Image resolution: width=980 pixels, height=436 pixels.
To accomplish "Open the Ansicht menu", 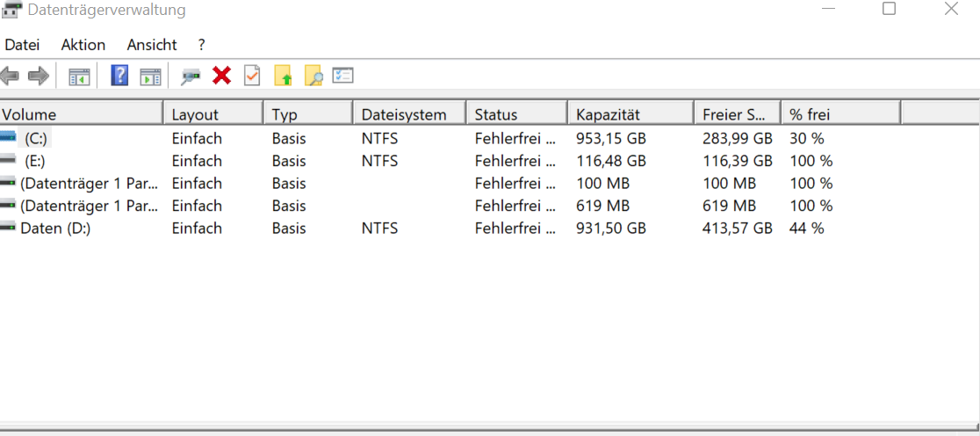I will coord(152,45).
